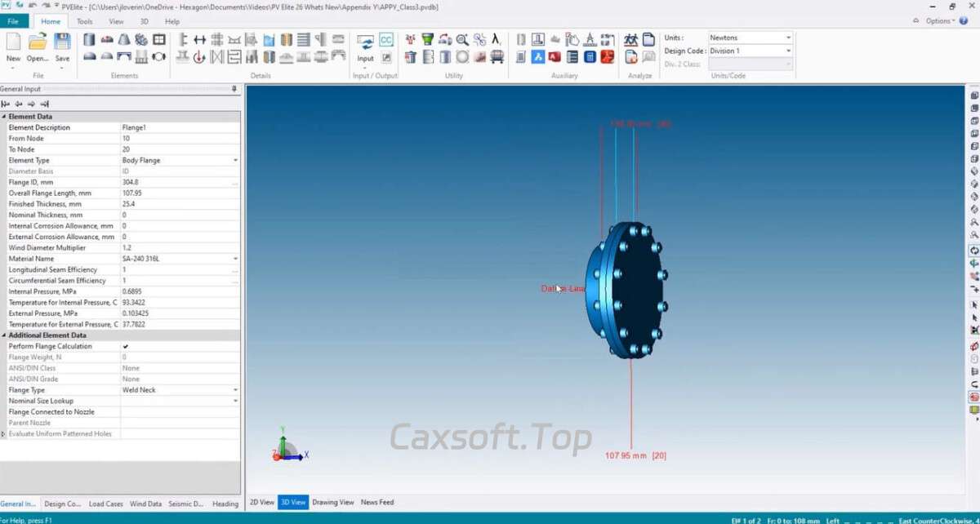Select the cylinder element icon
The width and height of the screenshot is (980, 524).
point(89,40)
